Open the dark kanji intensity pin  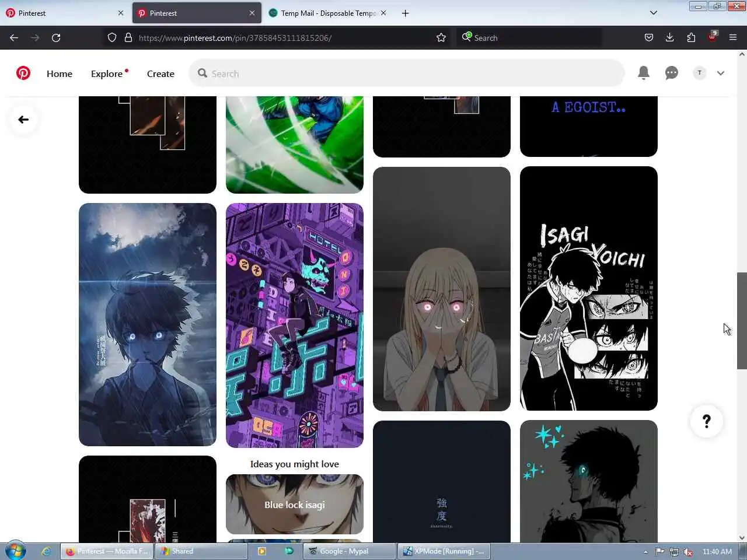point(441,481)
